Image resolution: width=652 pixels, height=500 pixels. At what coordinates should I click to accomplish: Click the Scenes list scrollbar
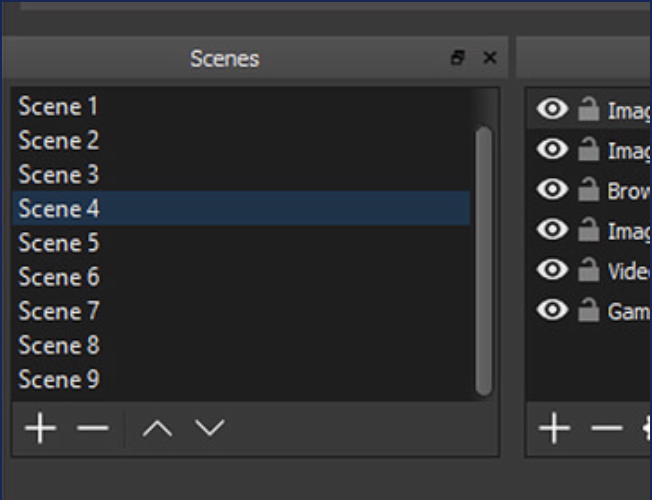(x=484, y=260)
